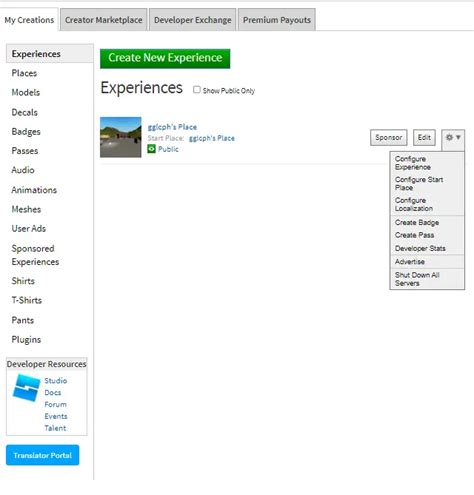The image size is (474, 495).
Task: Click the Roblox Studio logo icon
Action: click(26, 387)
